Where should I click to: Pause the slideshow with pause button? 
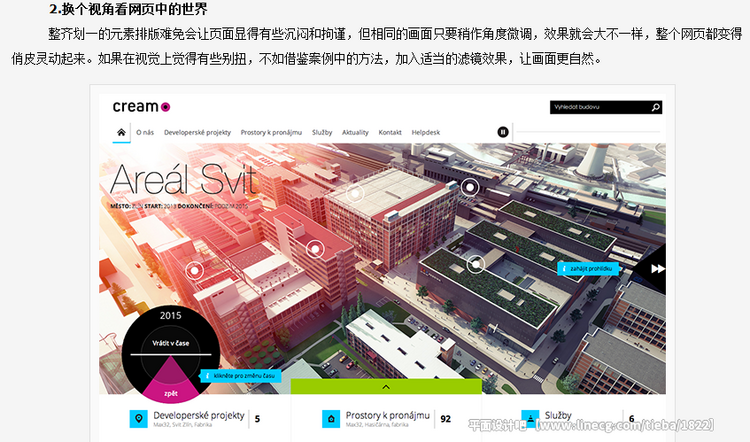[x=502, y=132]
